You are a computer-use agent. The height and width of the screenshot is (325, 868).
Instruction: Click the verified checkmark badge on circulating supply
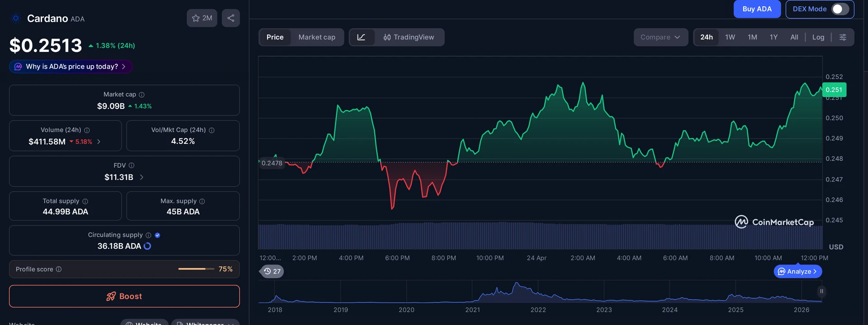tap(157, 235)
